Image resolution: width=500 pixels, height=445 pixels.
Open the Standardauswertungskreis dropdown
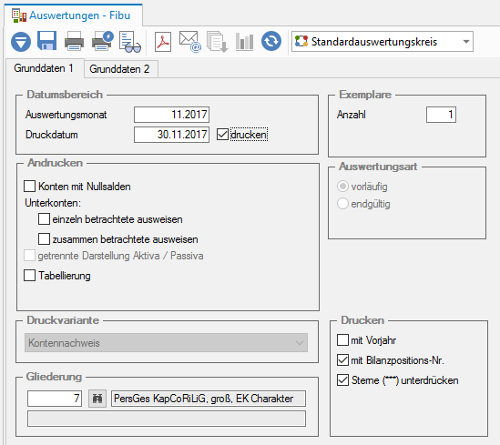tap(382, 42)
